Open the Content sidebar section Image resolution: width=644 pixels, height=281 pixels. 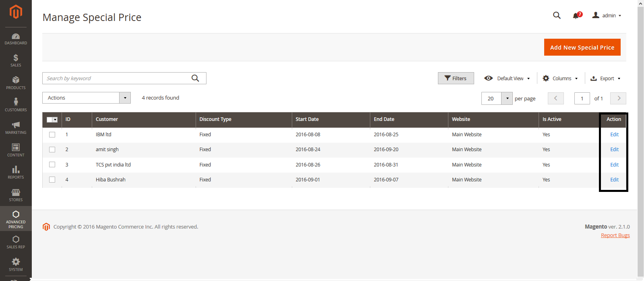click(16, 150)
